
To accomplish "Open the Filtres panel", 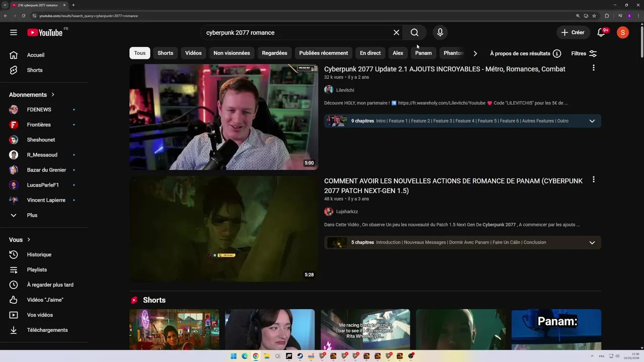I will coord(584,53).
